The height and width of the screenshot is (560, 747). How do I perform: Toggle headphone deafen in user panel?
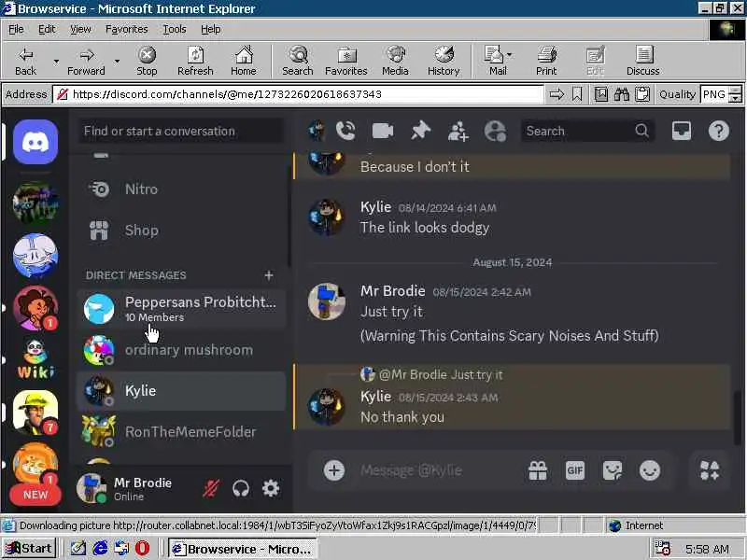[241, 488]
